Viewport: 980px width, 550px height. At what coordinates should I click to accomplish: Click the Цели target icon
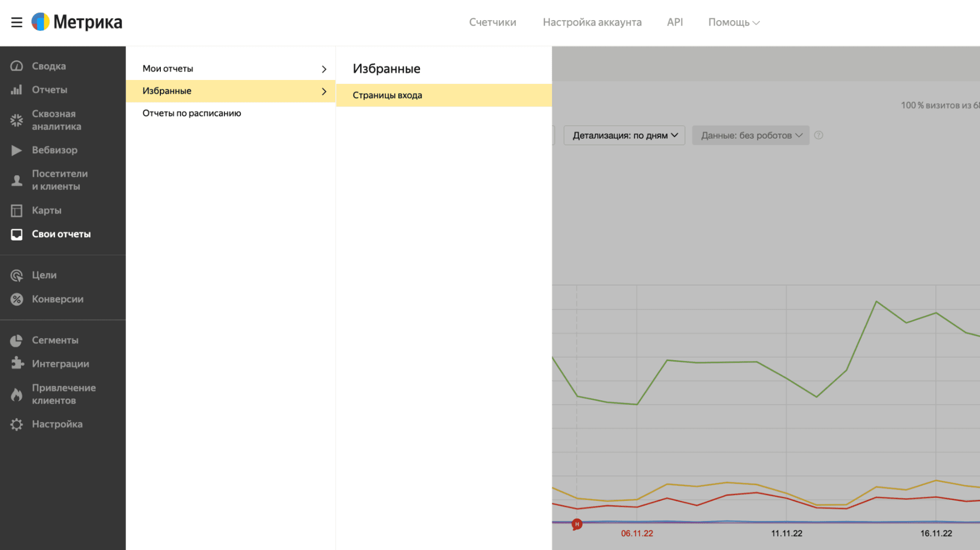coord(17,275)
